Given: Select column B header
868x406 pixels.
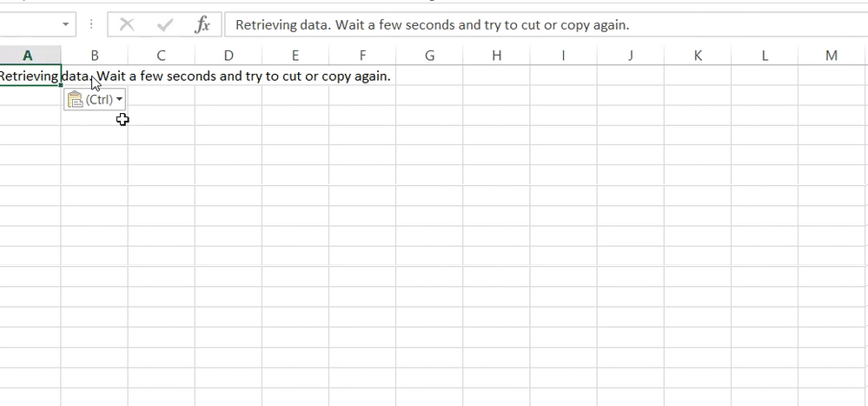Looking at the screenshot, I should pyautogui.click(x=95, y=56).
